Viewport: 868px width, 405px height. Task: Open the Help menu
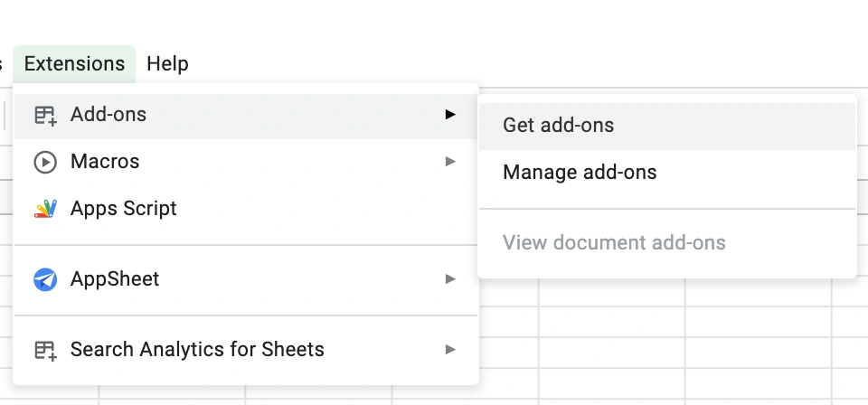(x=167, y=64)
